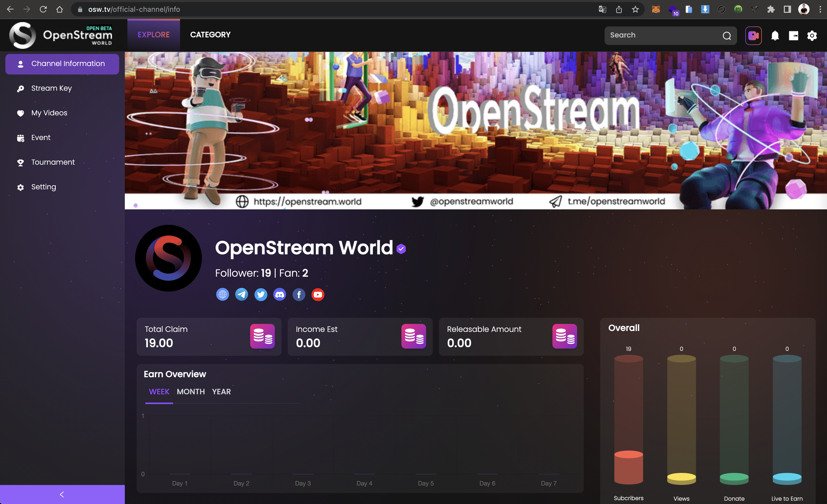
Task: Click the Day 4 axis label
Action: [x=364, y=483]
